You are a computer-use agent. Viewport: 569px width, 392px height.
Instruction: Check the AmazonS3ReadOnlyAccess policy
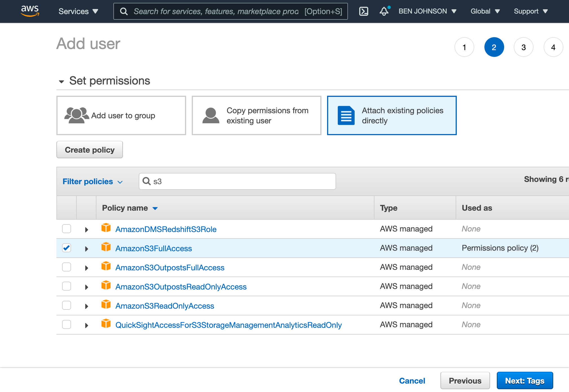[x=66, y=305]
